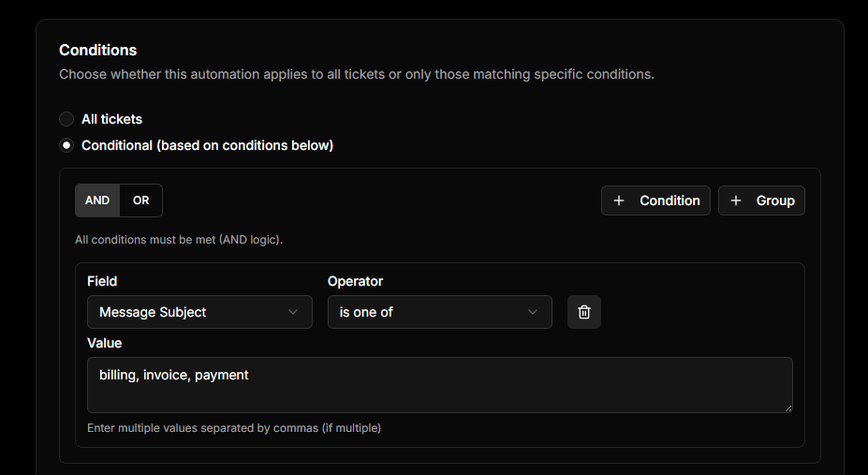The height and width of the screenshot is (475, 868).
Task: Open the Field dropdown showing Message Subject
Action: (x=199, y=312)
